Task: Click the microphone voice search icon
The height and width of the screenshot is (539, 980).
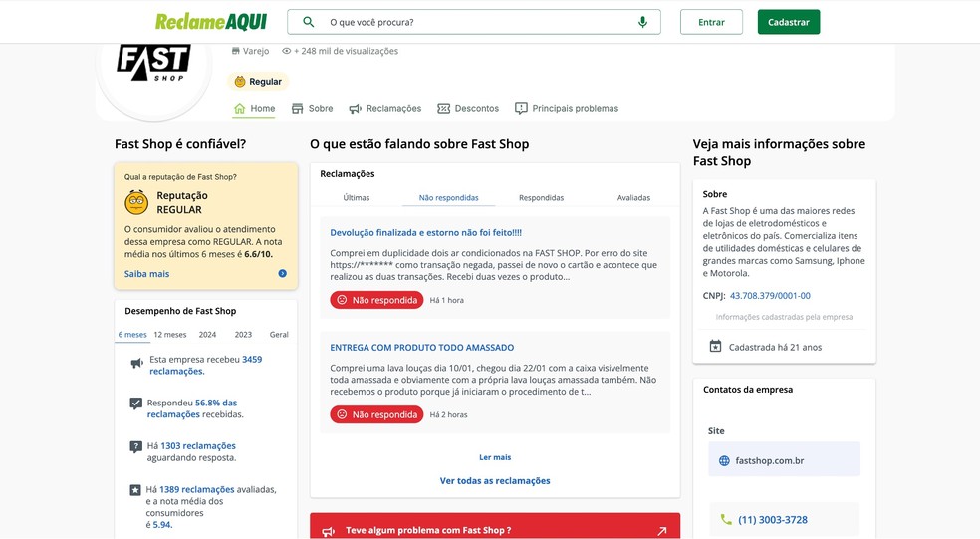Action: (x=642, y=22)
